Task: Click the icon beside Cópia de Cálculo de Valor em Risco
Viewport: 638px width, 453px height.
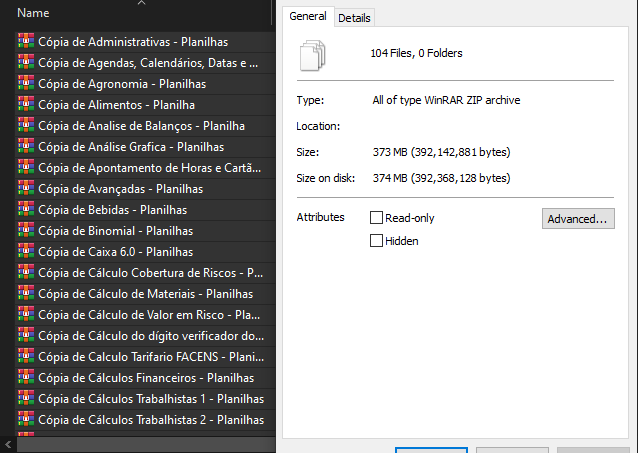Action: click(x=26, y=314)
